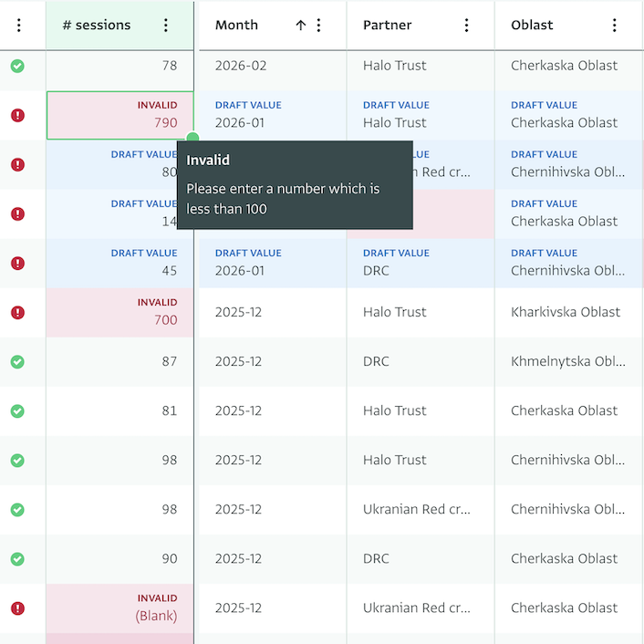Select the invalid (Blank) sessions cell
Image resolution: width=644 pixels, height=644 pixels.
click(x=119, y=608)
